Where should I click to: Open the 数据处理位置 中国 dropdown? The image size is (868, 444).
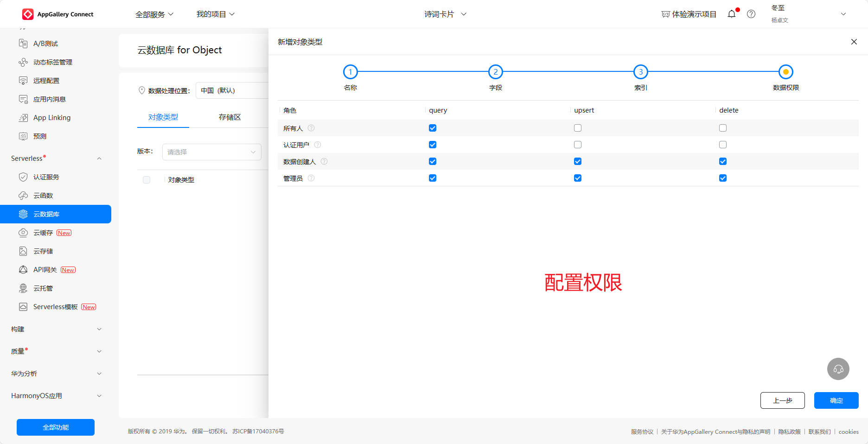tap(232, 90)
